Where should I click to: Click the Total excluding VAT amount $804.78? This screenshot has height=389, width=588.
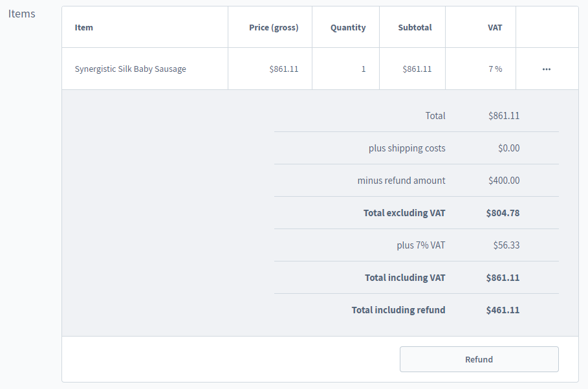click(503, 213)
